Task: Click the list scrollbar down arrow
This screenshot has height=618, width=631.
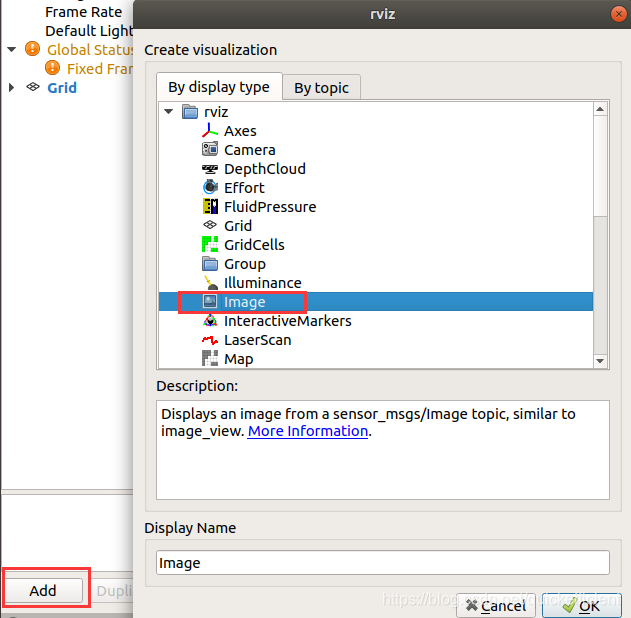Action: [x=600, y=360]
